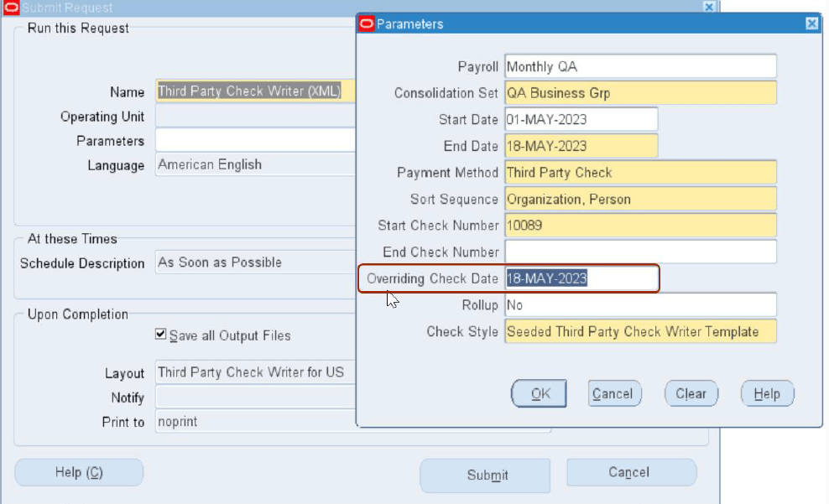Click the Overriding Check Date label
This screenshot has height=504, width=829.
[432, 278]
